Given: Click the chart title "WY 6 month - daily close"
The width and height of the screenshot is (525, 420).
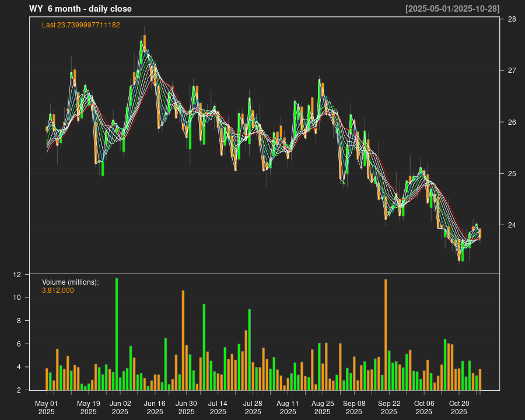Looking at the screenshot, I should (x=80, y=9).
